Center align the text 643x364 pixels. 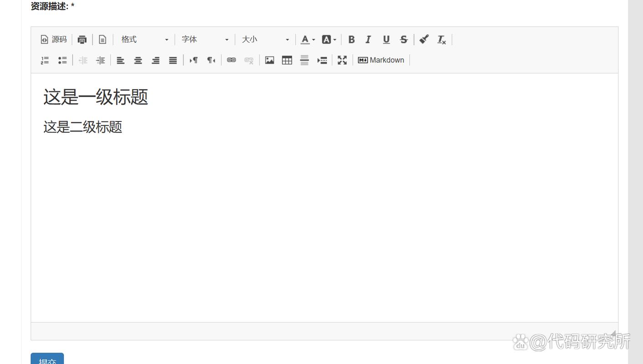click(x=138, y=60)
